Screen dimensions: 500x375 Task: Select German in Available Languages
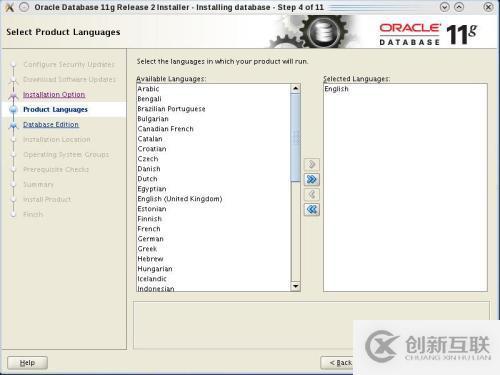click(214, 239)
